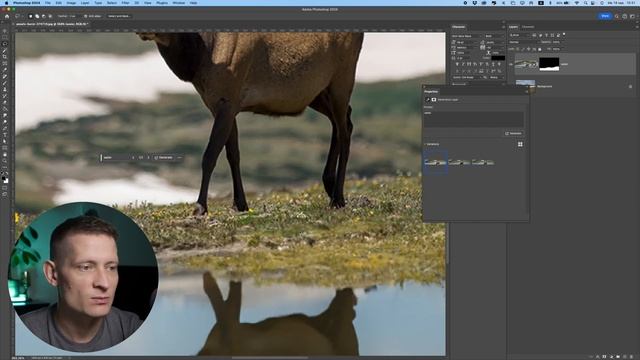
Task: Select the Dodge tool
Action: [x=5, y=122]
